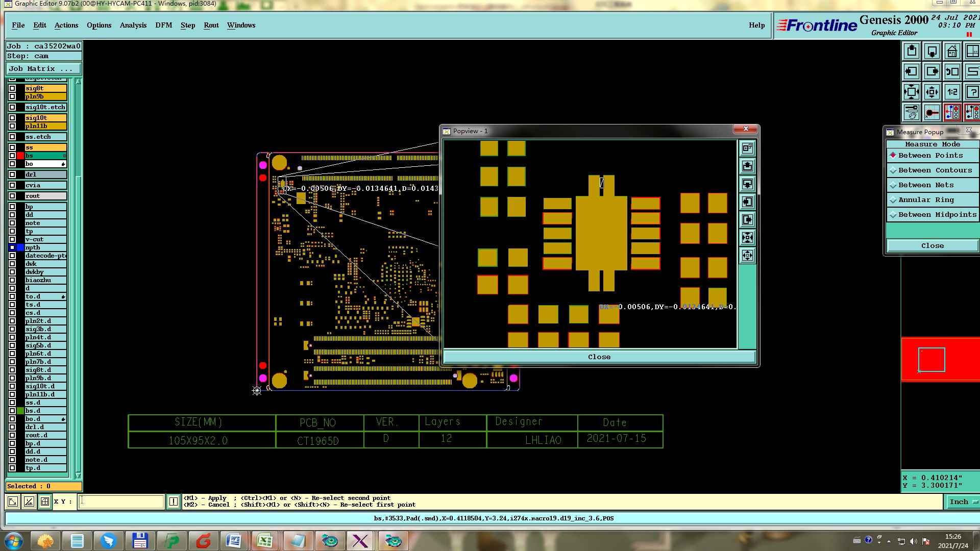Open the Analysis menu
The height and width of the screenshot is (551, 980).
pyautogui.click(x=133, y=26)
